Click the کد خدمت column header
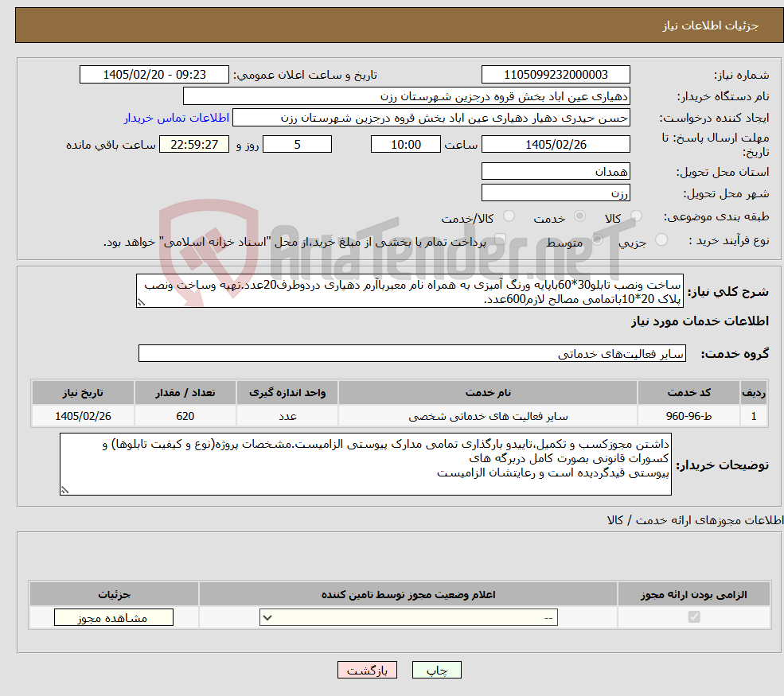Viewport: 784px width, 696px height. 688,392
